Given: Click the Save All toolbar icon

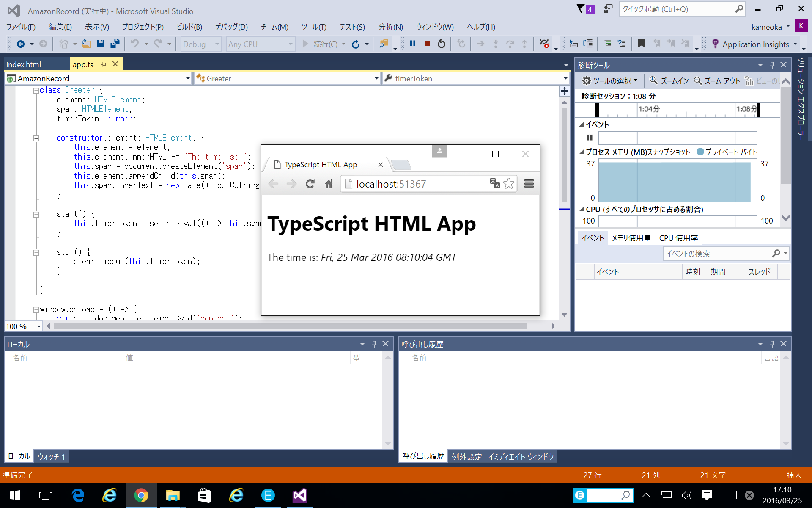Looking at the screenshot, I should coord(115,44).
